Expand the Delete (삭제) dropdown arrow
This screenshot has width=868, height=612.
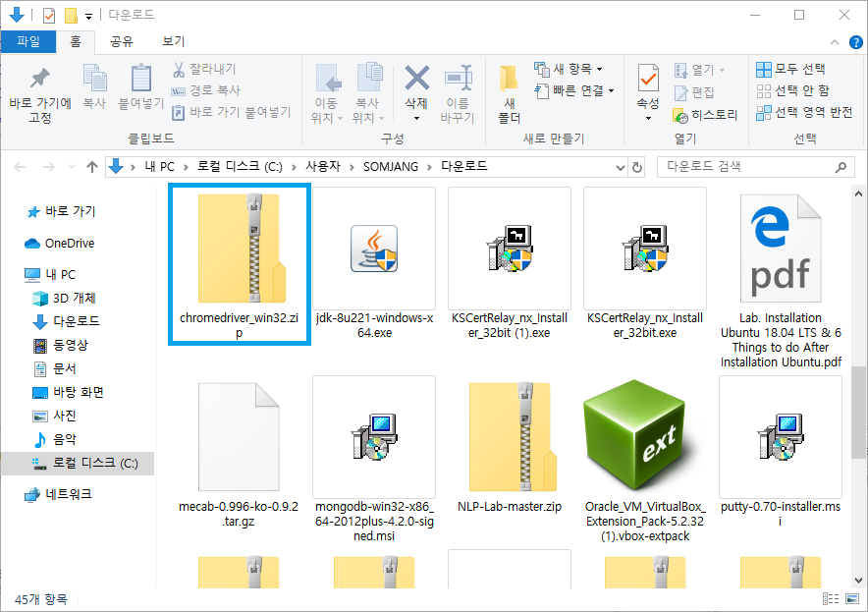pyautogui.click(x=417, y=118)
